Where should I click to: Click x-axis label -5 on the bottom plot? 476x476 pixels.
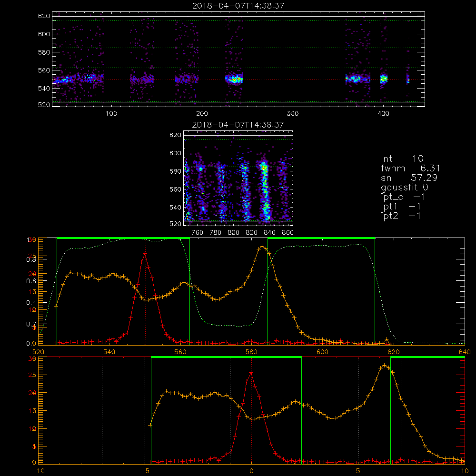pos(145,471)
